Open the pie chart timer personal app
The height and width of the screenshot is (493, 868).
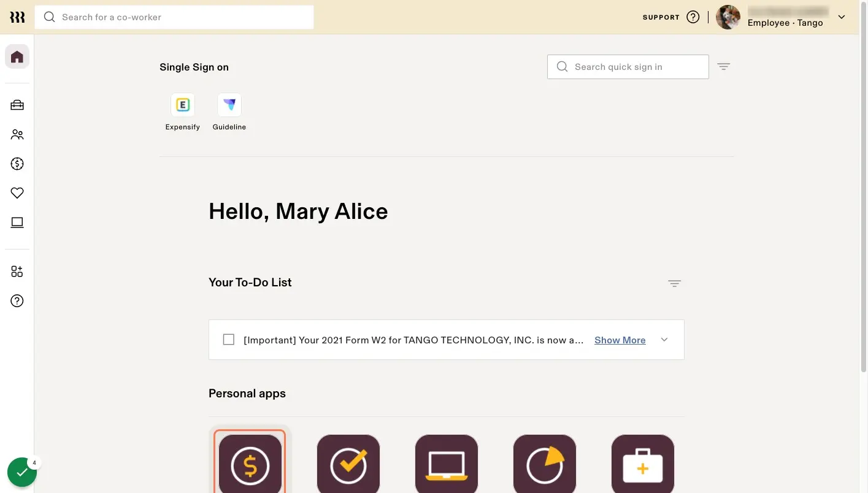point(545,464)
